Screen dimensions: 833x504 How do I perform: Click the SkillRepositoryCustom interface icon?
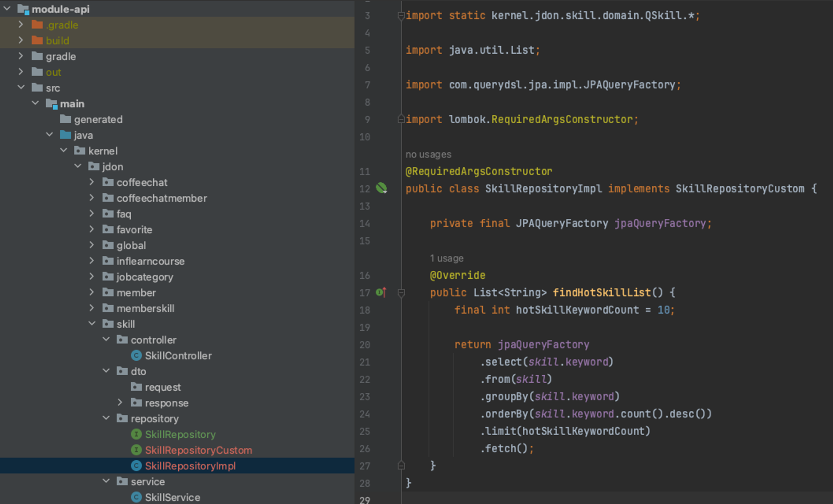pos(136,450)
